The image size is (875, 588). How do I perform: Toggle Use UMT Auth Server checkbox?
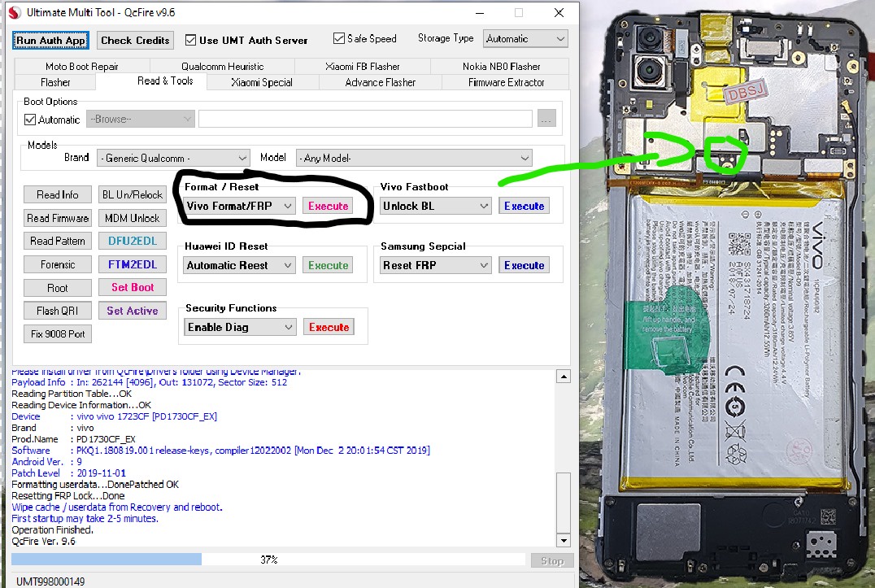point(190,40)
